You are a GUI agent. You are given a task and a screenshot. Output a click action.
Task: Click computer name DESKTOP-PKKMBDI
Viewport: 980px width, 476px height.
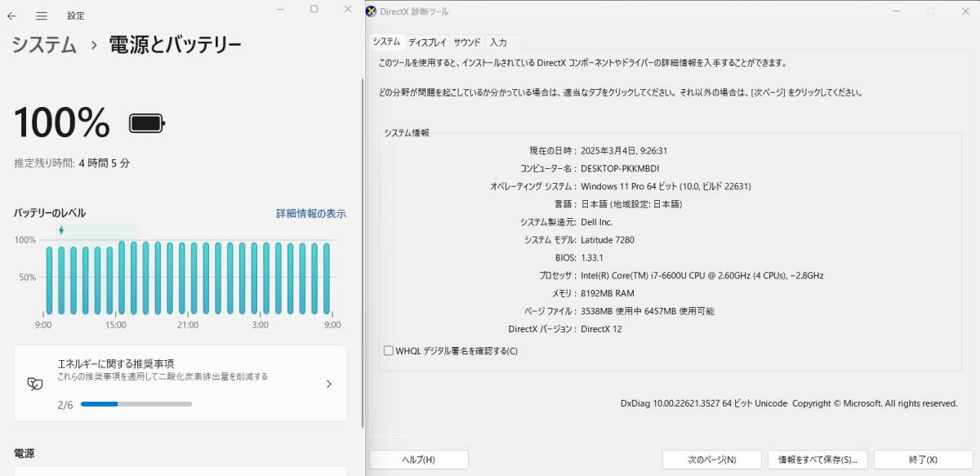point(620,168)
